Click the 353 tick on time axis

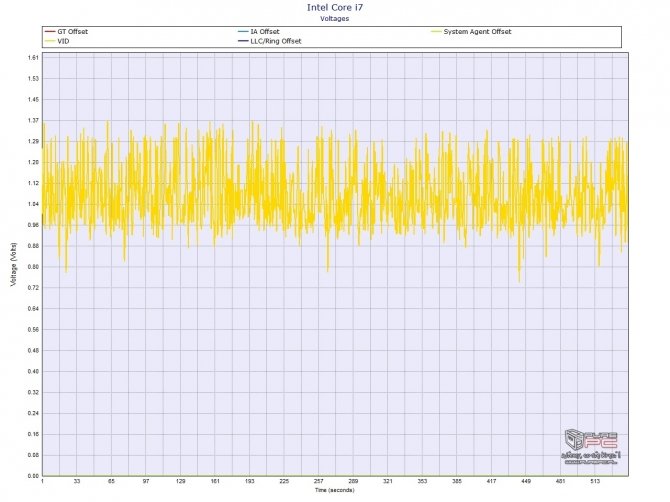click(422, 481)
